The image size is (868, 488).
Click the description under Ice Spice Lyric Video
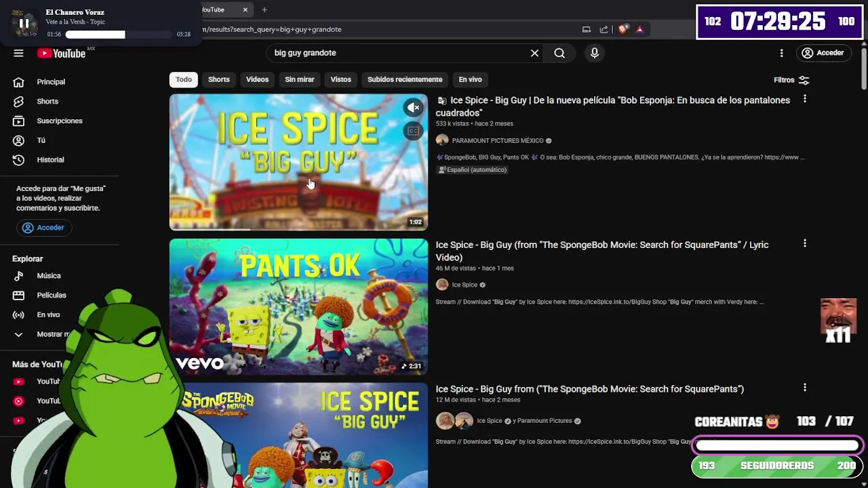click(x=599, y=302)
